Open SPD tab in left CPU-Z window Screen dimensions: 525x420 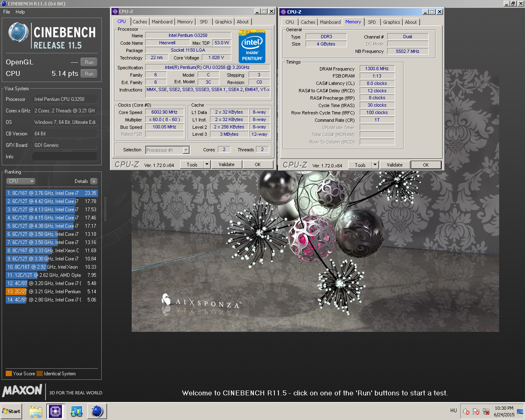tap(204, 22)
